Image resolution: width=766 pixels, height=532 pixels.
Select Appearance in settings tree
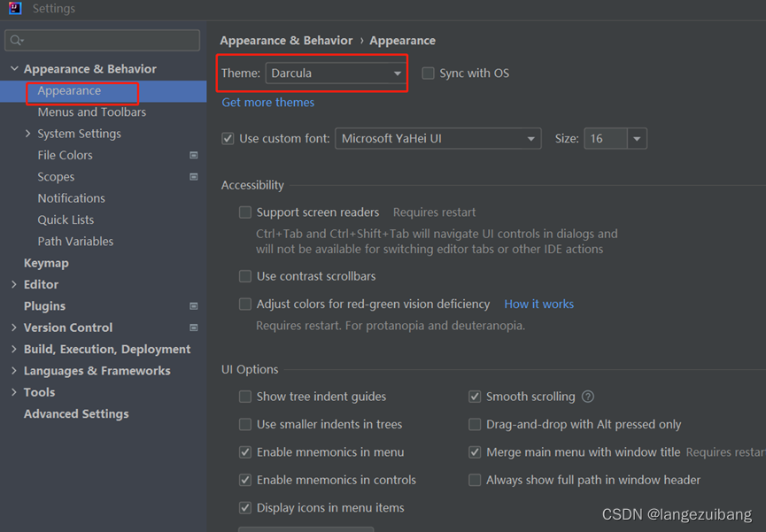[103, 91]
